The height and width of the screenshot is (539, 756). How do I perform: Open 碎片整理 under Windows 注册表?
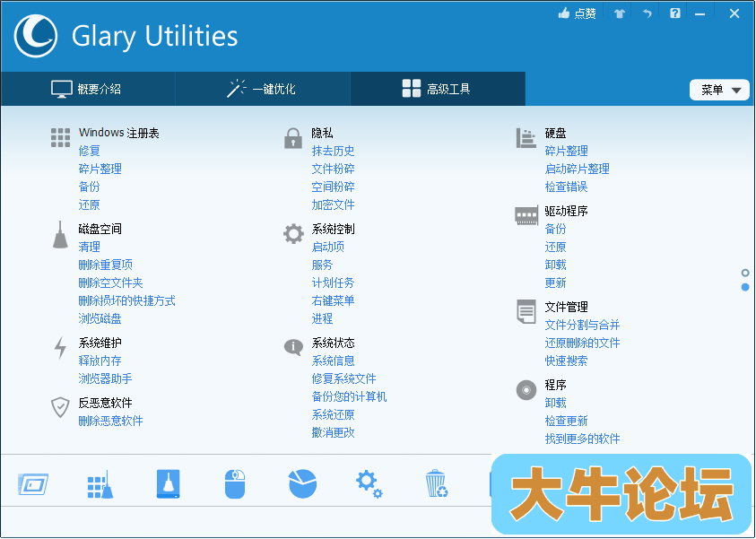100,169
